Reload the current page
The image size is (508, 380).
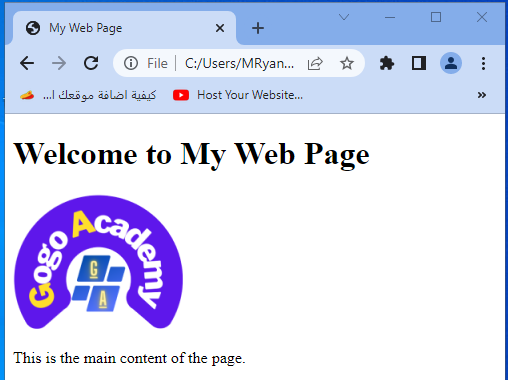pyautogui.click(x=91, y=63)
